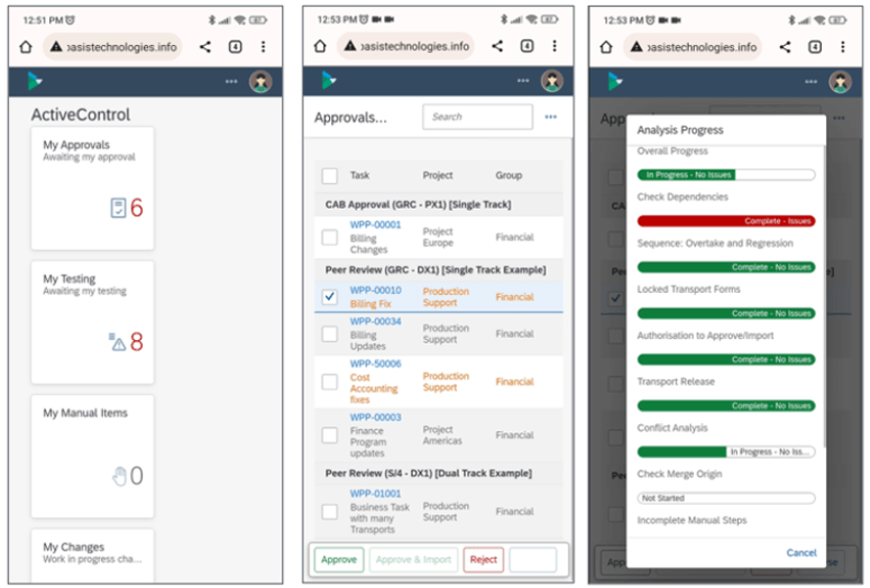Viewport: 870px width, 588px height.
Task: Tick the WPP-01001 Business Task checkbox
Action: [329, 512]
